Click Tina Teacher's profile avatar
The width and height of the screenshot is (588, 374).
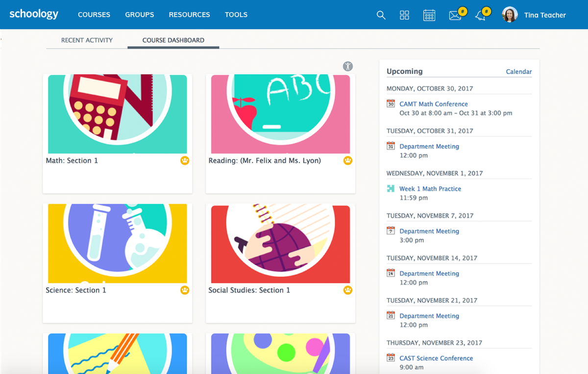tap(510, 15)
